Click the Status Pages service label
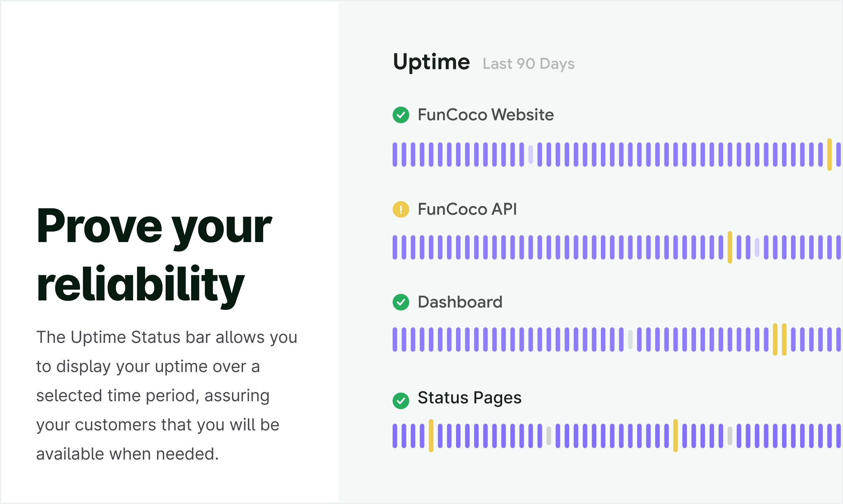The height and width of the screenshot is (504, 843). click(469, 398)
